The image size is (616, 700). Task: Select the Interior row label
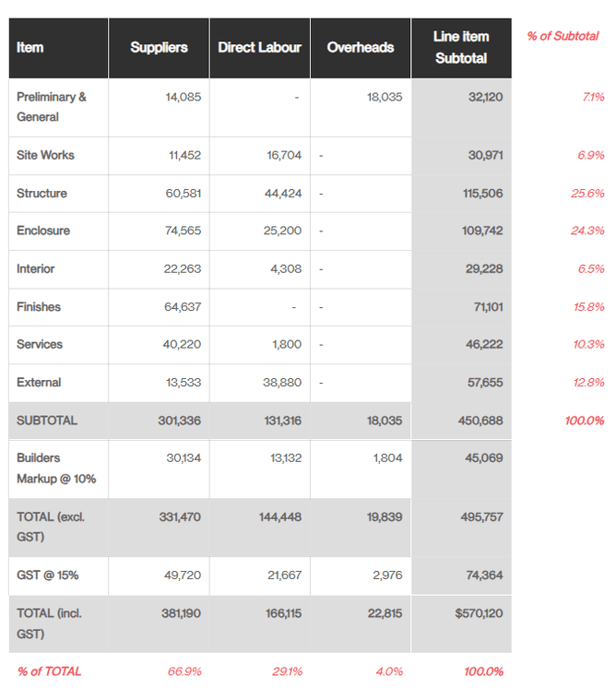(x=35, y=268)
